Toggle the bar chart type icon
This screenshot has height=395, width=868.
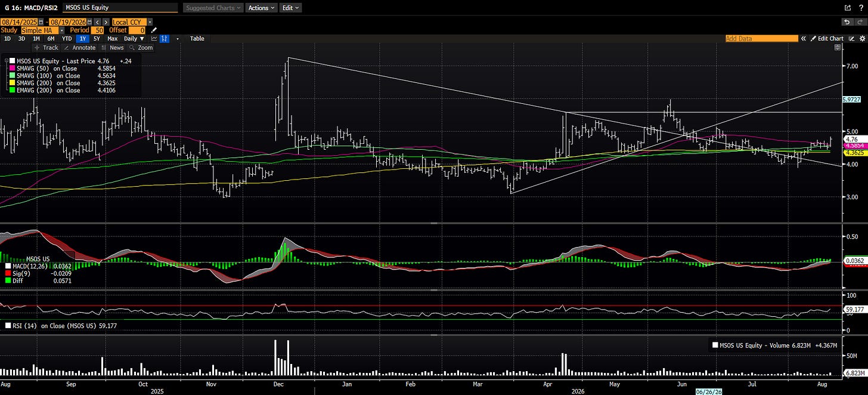pos(165,38)
